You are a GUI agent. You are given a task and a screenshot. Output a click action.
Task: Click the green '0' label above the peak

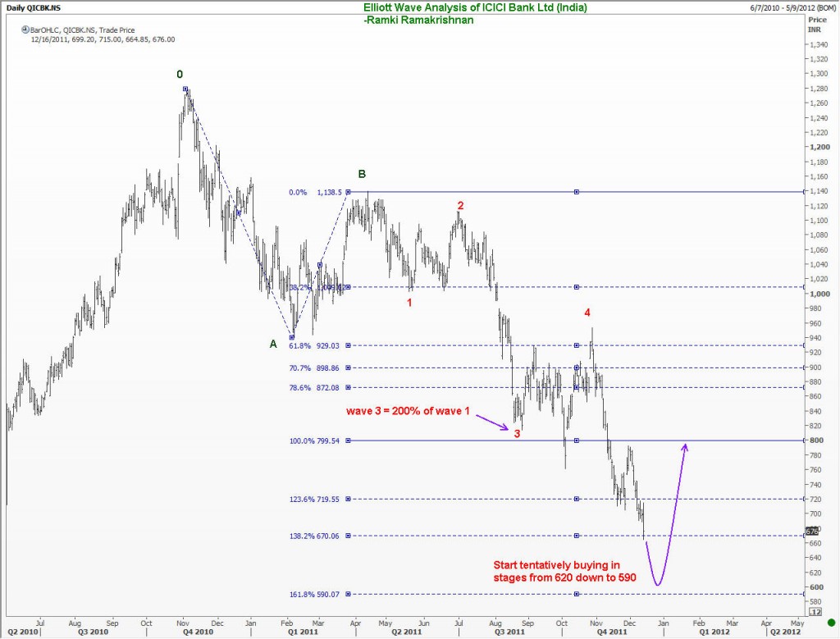pos(180,75)
